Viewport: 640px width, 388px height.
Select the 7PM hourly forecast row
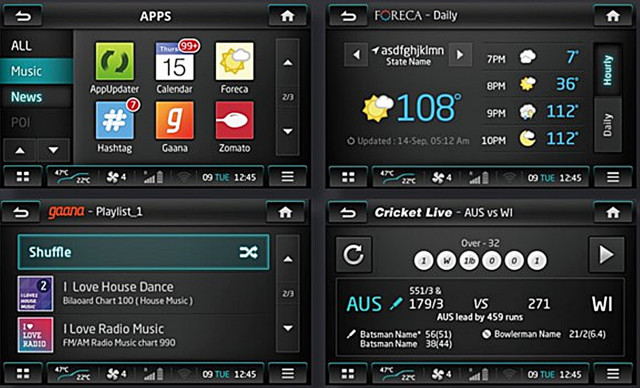click(533, 58)
